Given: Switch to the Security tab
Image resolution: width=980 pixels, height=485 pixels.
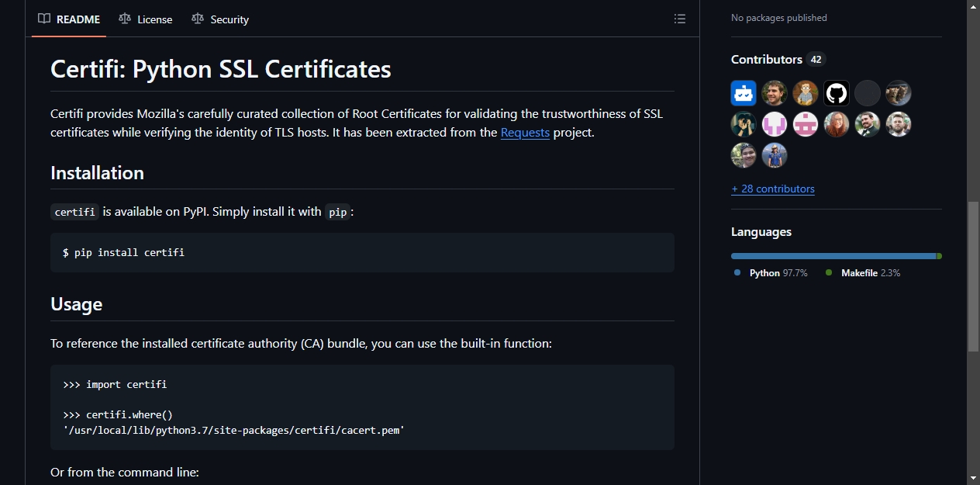Looking at the screenshot, I should 220,19.
